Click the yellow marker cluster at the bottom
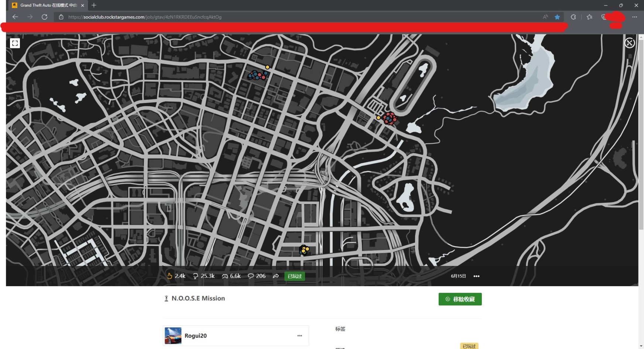 coord(304,250)
